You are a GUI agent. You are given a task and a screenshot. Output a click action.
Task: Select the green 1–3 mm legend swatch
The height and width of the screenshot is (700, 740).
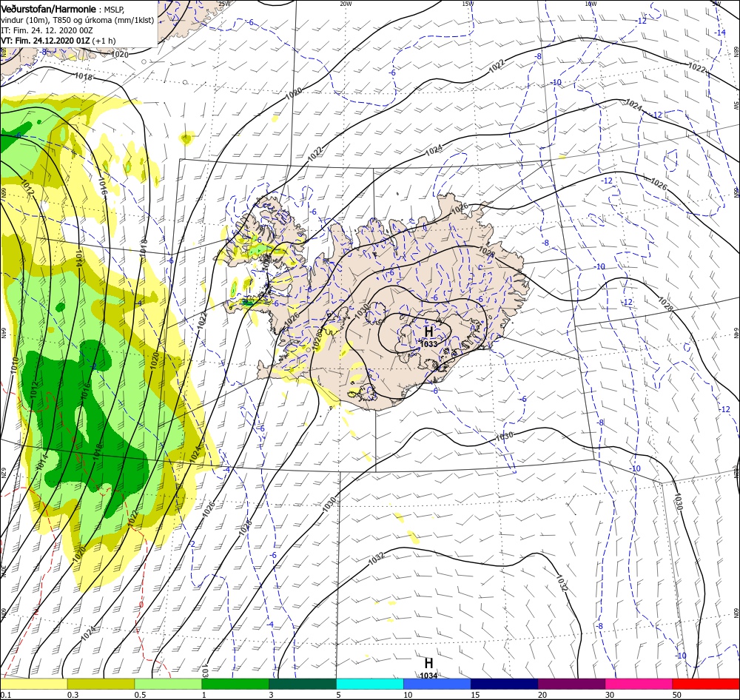tap(235, 684)
